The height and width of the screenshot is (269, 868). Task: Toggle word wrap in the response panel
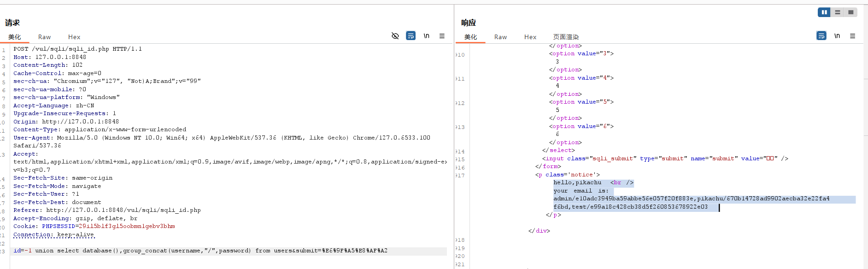[821, 36]
